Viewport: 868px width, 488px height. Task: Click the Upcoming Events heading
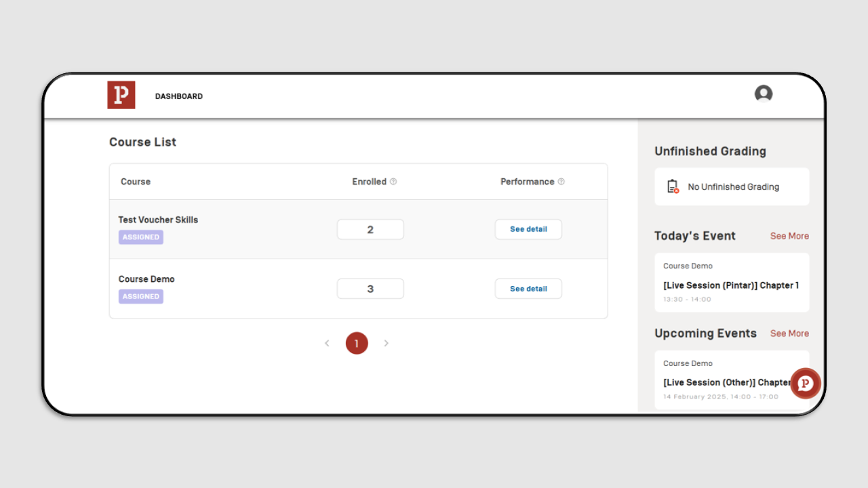pos(705,333)
